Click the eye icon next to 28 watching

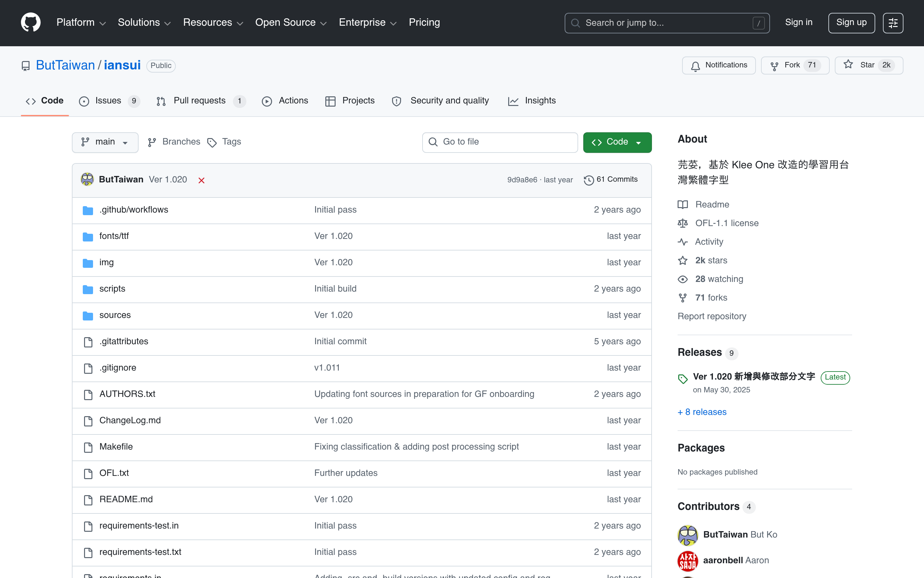[x=683, y=279]
